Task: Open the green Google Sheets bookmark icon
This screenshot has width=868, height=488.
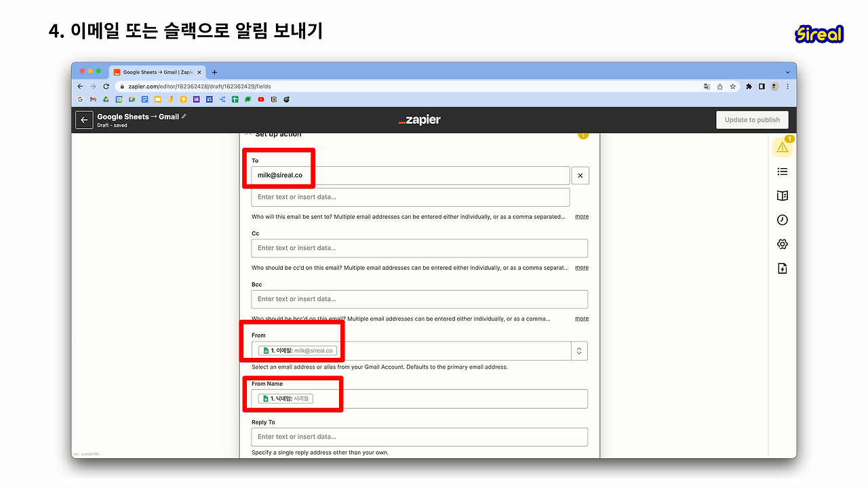Action: [x=235, y=100]
